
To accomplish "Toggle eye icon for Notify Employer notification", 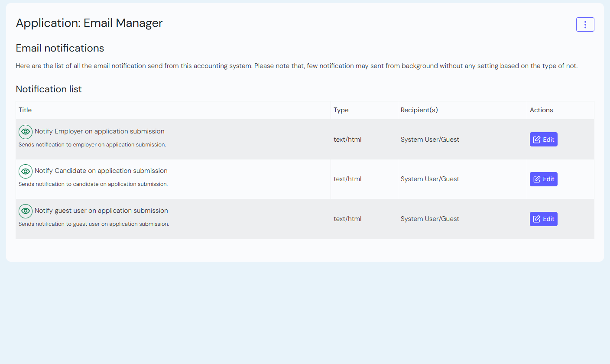I will pyautogui.click(x=26, y=132).
